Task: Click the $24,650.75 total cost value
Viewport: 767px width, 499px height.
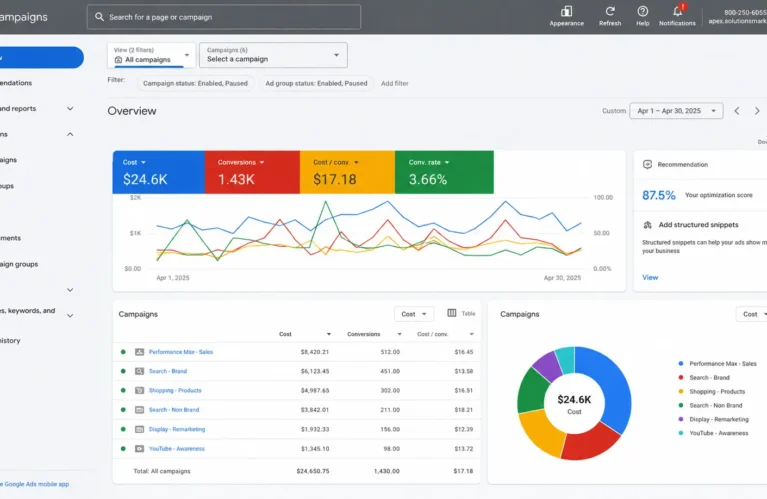Action: 313,471
